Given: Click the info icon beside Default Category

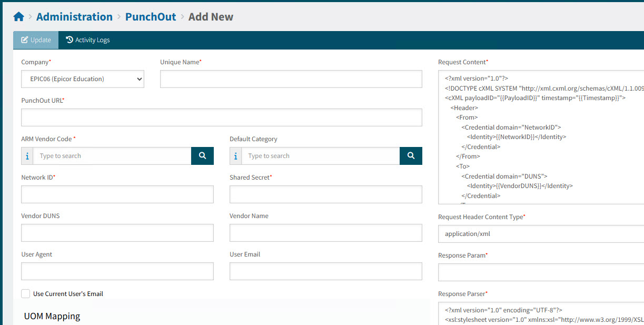Looking at the screenshot, I should (x=235, y=156).
